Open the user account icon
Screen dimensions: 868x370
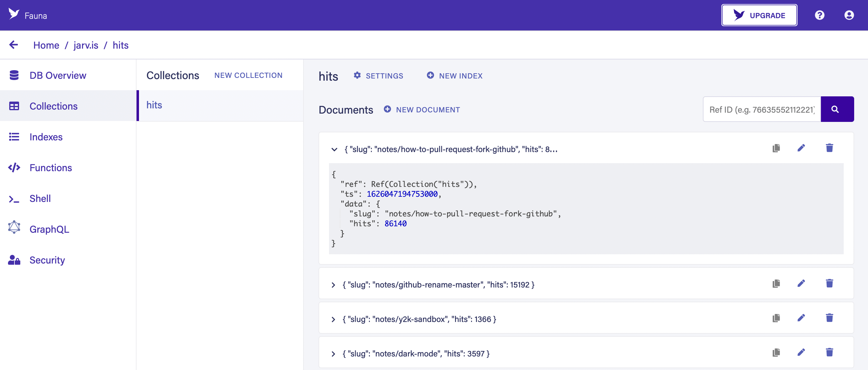(849, 15)
